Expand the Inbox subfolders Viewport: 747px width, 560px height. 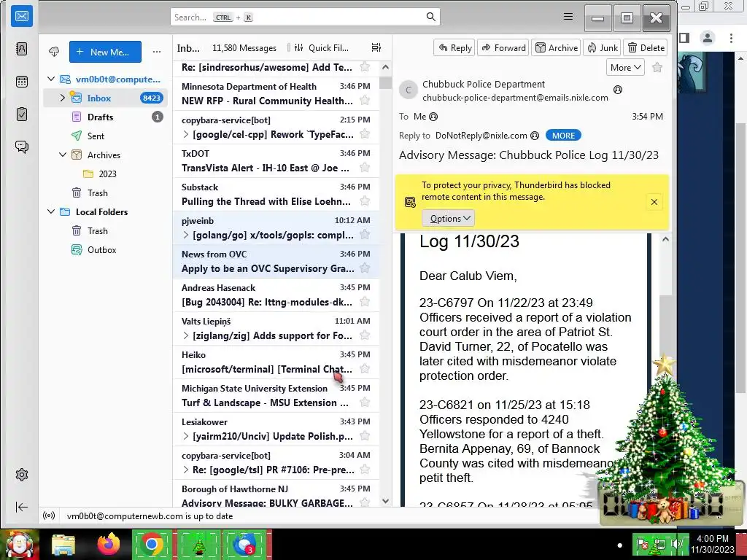pos(63,98)
